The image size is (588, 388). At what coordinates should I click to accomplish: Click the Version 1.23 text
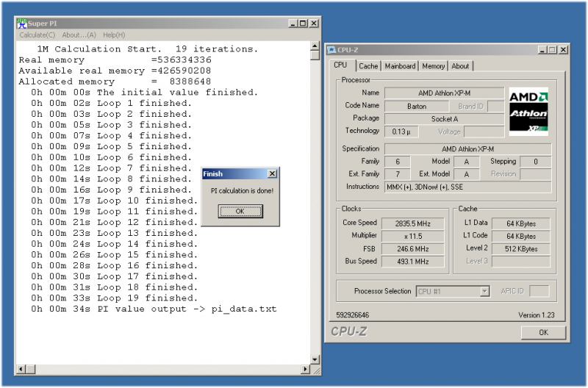[537, 315]
